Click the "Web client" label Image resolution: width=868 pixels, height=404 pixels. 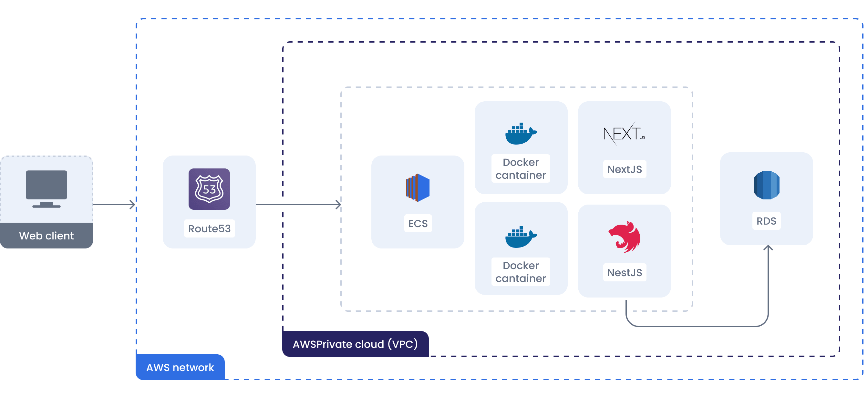[46, 236]
